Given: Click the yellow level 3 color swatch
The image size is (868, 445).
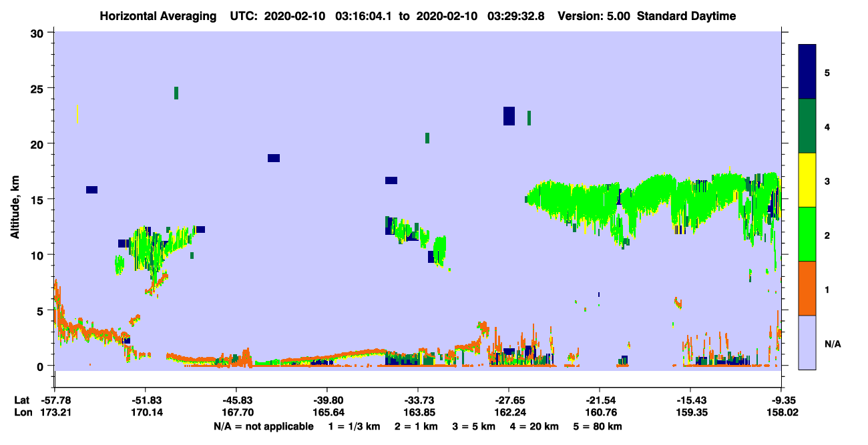Looking at the screenshot, I should pyautogui.click(x=807, y=180).
